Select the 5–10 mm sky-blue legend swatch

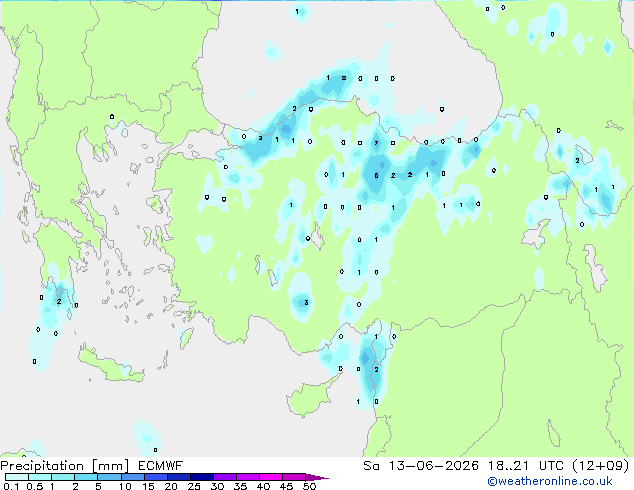[109, 477]
